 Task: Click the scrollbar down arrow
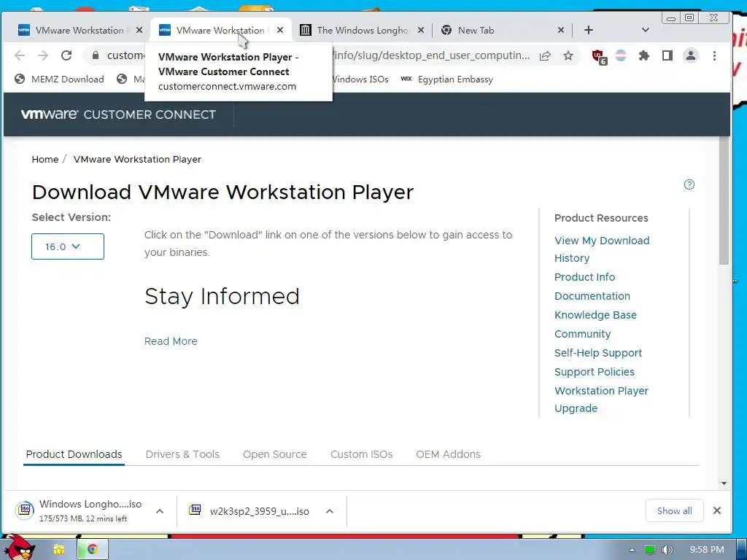pos(724,483)
